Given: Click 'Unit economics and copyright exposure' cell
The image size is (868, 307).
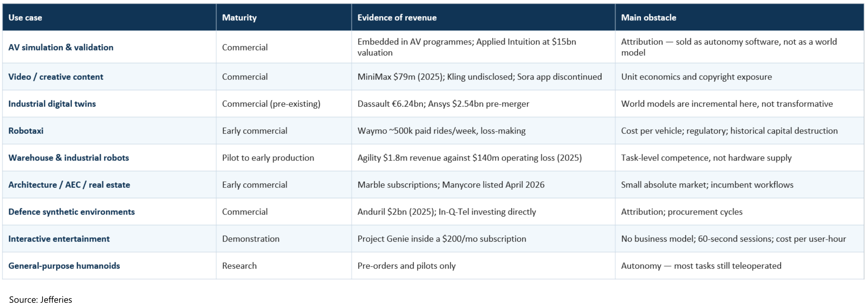Looking at the screenshot, I should tap(740, 77).
